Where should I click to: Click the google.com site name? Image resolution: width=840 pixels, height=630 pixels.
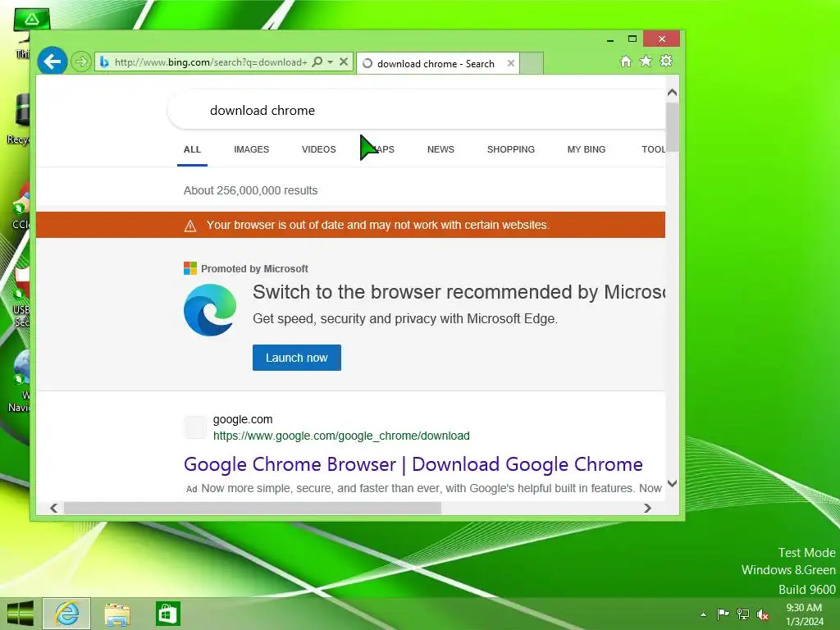(x=243, y=419)
